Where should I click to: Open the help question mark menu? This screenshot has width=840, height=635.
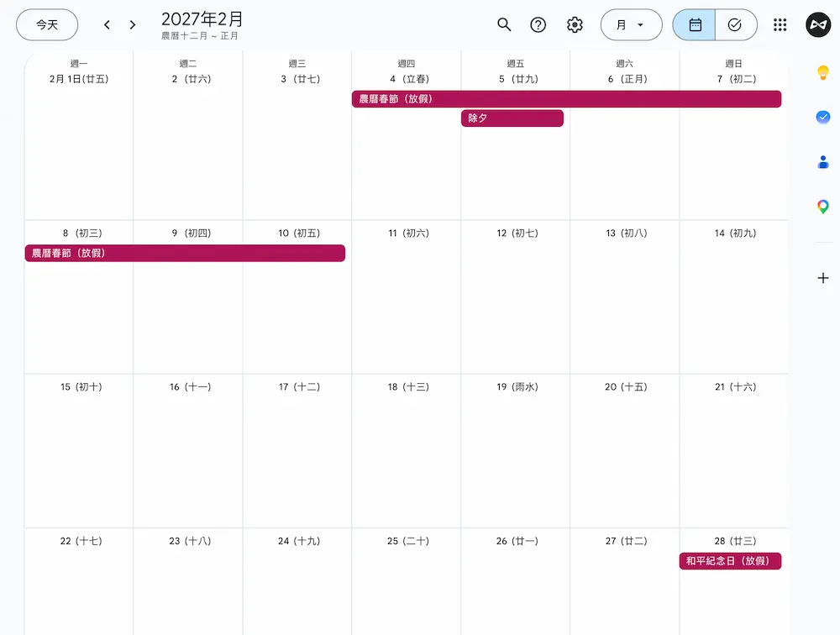pos(538,24)
